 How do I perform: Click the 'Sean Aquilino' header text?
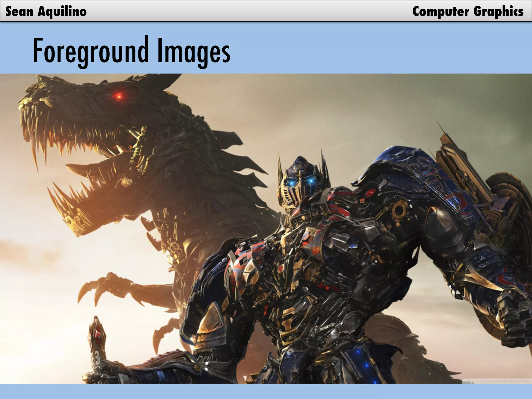coord(46,11)
